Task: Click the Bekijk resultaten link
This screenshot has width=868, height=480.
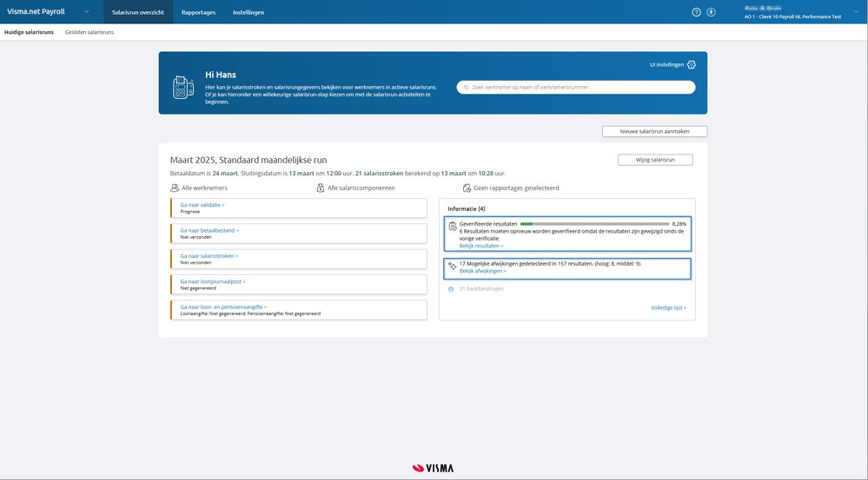Action: tap(481, 246)
